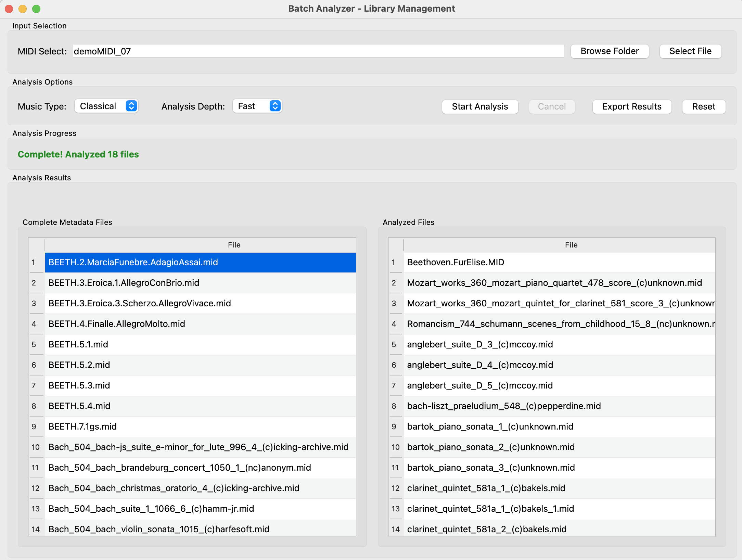Expand the Analysis Depth dropdown

click(x=257, y=106)
